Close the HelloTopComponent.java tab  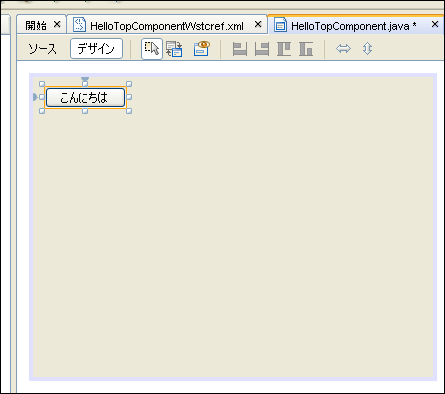(435, 24)
